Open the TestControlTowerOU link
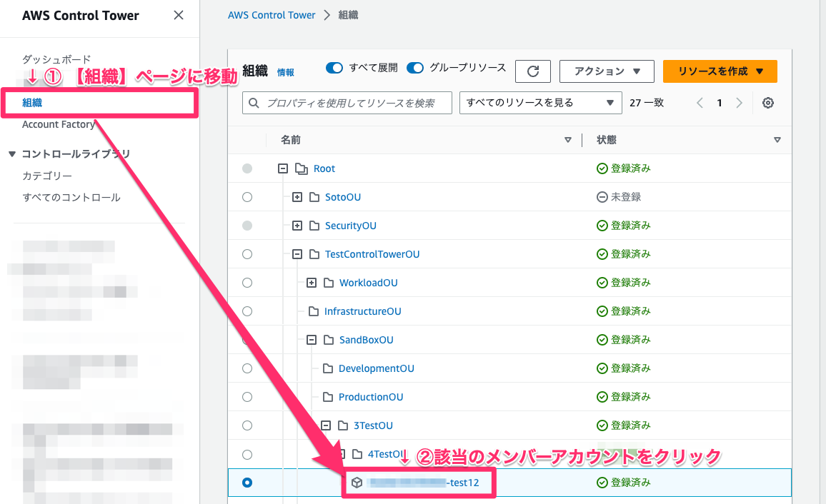 pyautogui.click(x=372, y=254)
